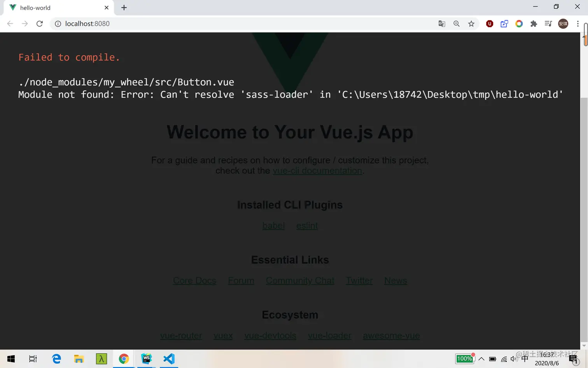Screen dimensions: 588x368
Task: Open Chrome profile avatar
Action: click(x=563, y=24)
